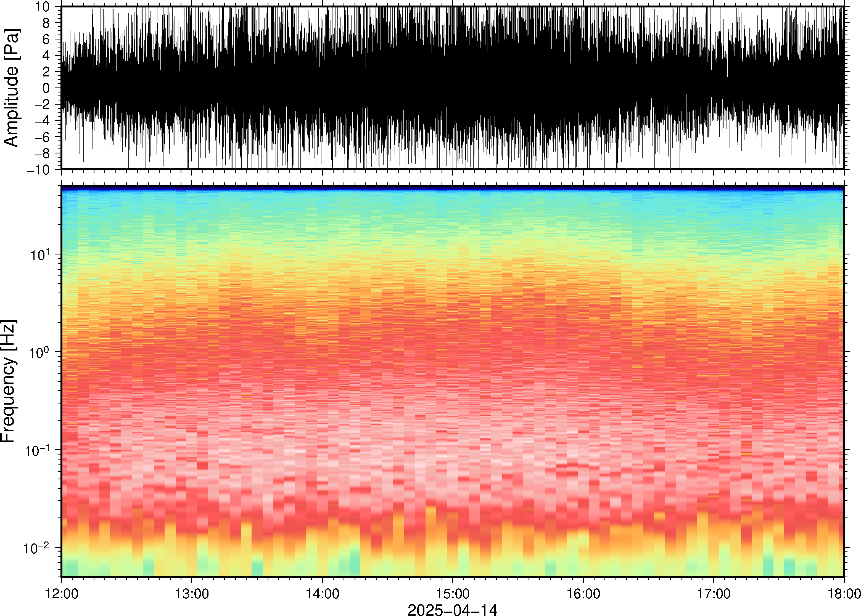The width and height of the screenshot is (861, 616).
Task: Click inside the amplitude waveform plot
Action: (453, 87)
